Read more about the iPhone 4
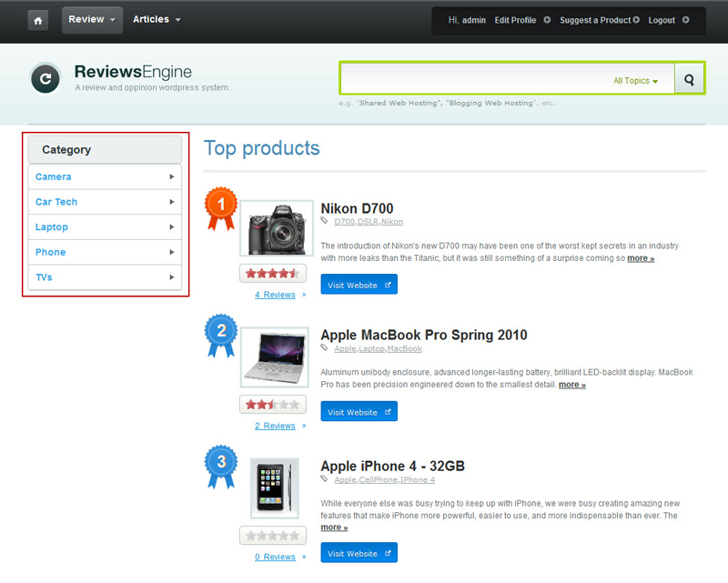This screenshot has height=583, width=728. [334, 528]
